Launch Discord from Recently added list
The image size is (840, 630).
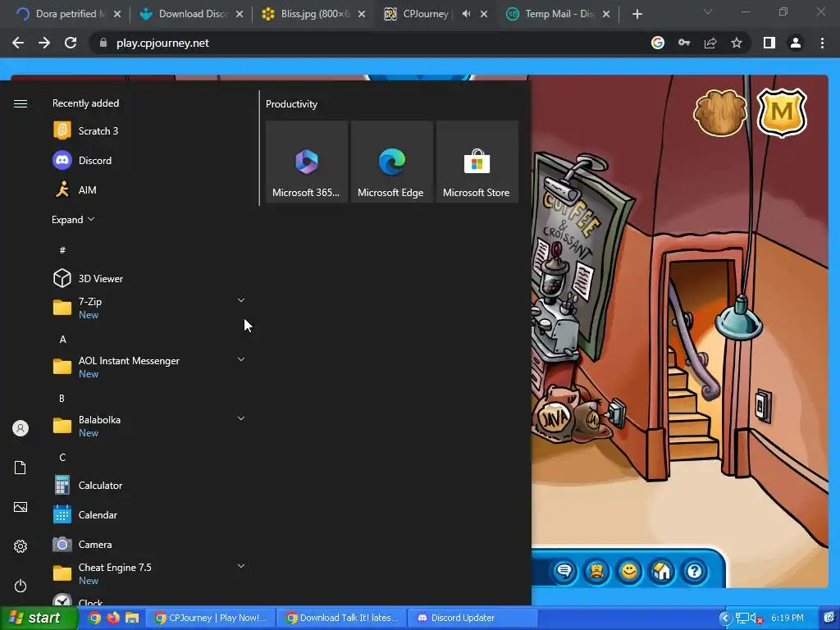(148, 160)
